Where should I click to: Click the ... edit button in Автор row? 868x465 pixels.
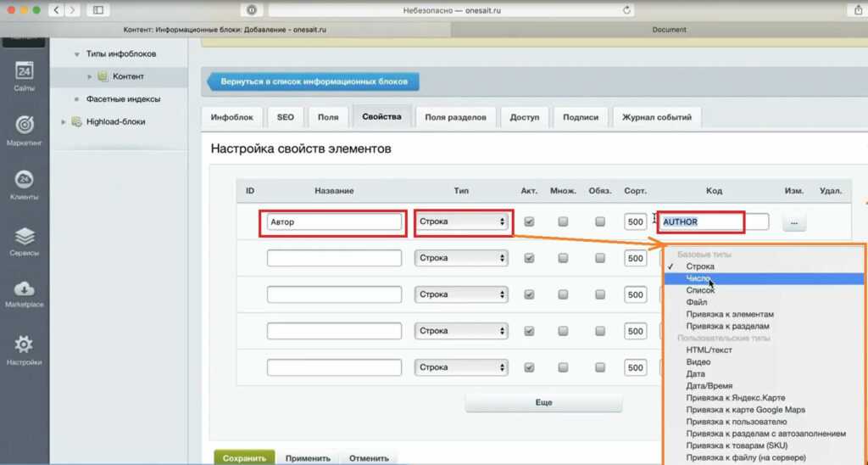(x=793, y=222)
